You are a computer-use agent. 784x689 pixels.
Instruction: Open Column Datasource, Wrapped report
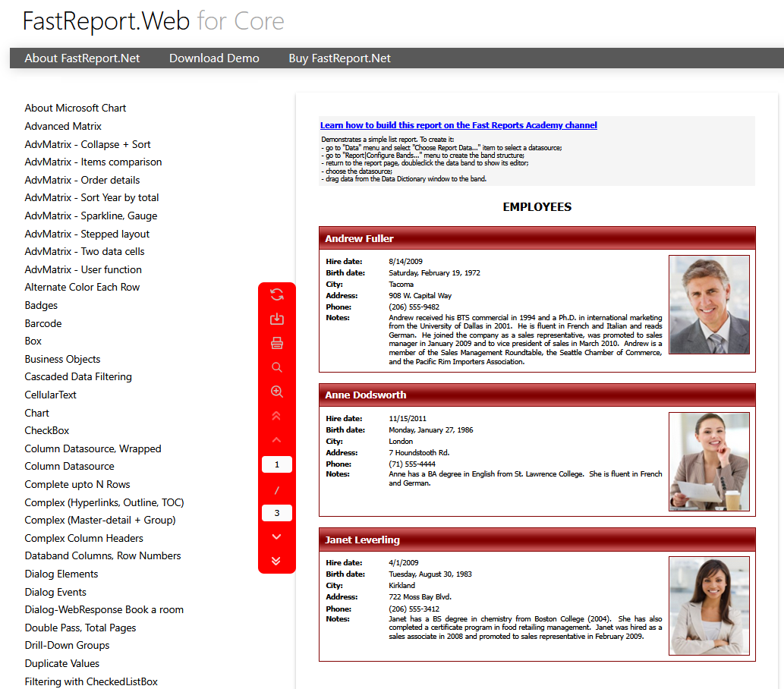tap(93, 448)
